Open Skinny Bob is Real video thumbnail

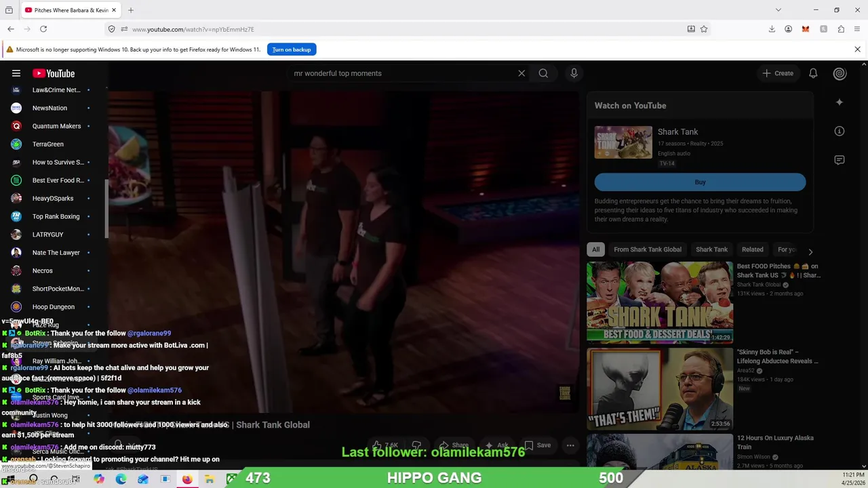[660, 389]
